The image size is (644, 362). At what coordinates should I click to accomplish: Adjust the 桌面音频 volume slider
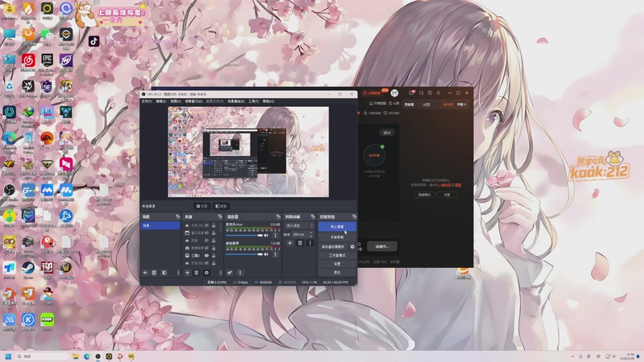[245, 254]
